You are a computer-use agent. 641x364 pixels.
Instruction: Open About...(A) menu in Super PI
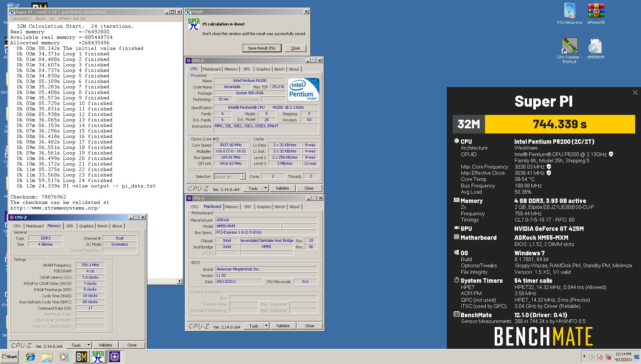[x=45, y=19]
